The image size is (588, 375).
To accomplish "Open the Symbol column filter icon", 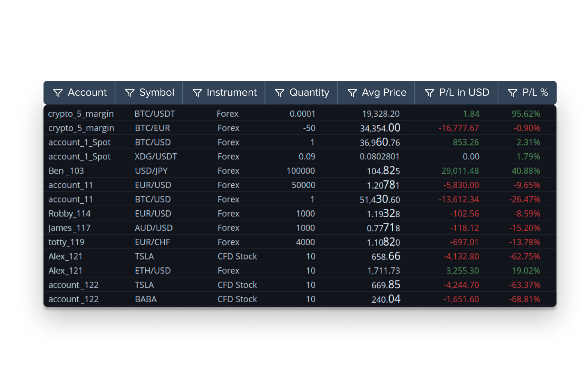I will coord(130,93).
